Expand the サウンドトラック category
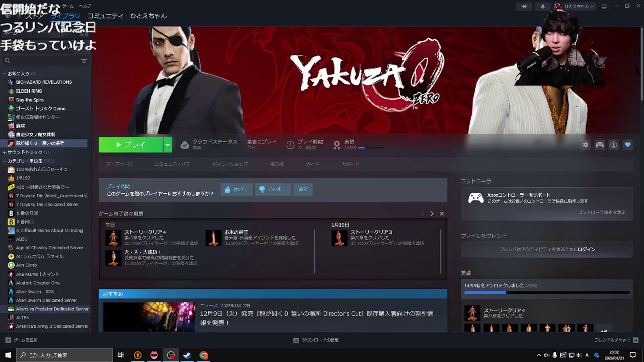The width and height of the screenshot is (644, 362). [x=5, y=152]
